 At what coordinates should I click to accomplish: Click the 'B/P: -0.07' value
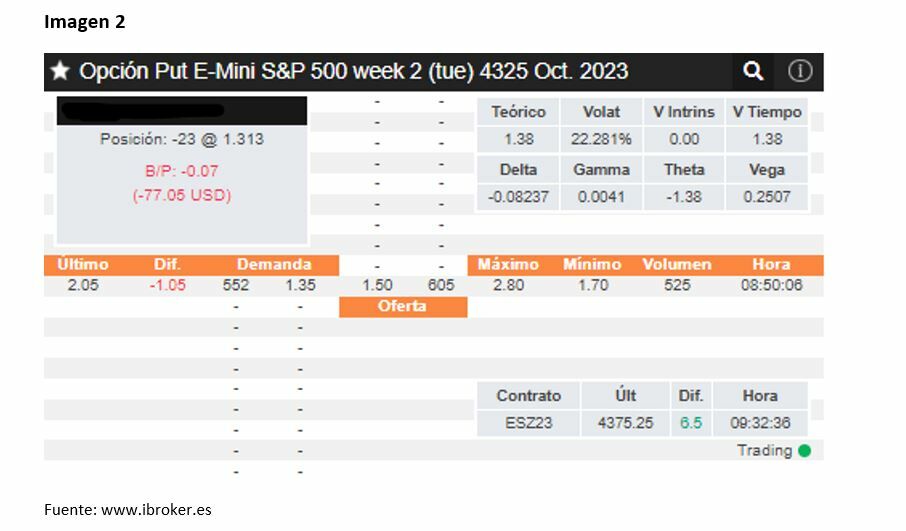click(x=181, y=171)
